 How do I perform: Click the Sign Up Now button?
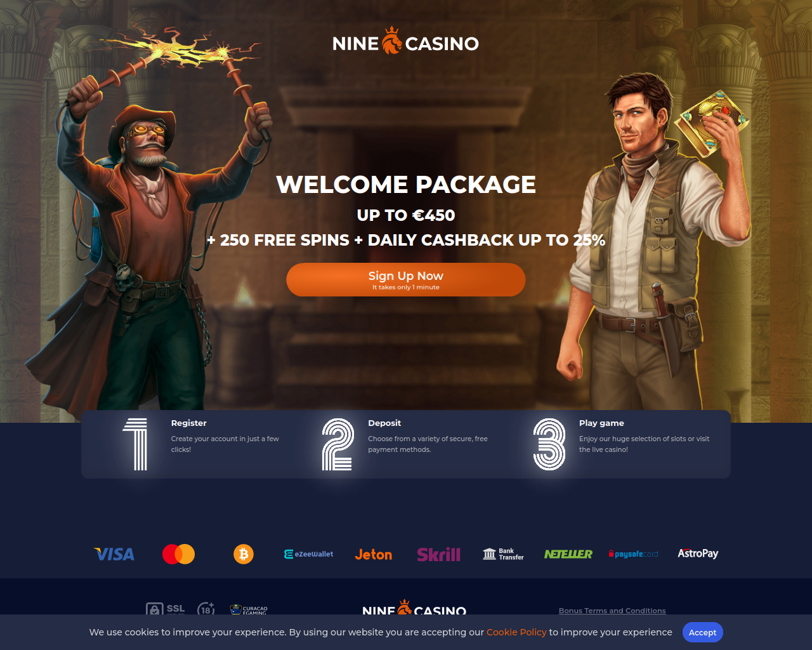[406, 280]
